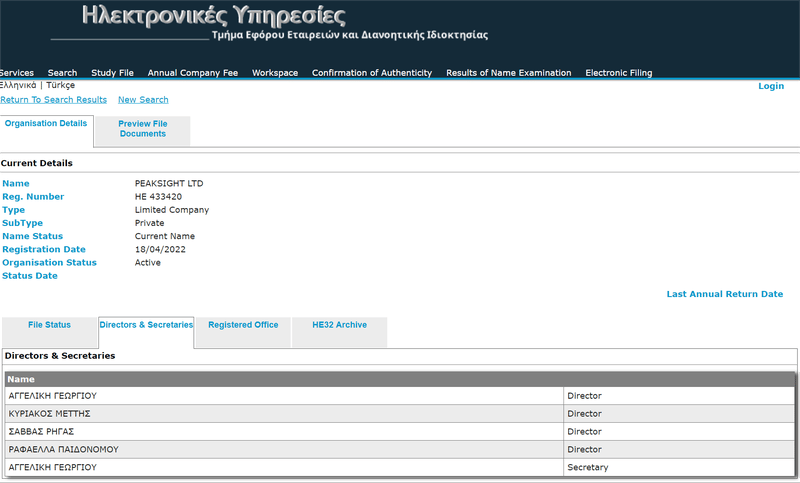The image size is (800, 483).
Task: Open the Workspace menu item
Action: [275, 73]
